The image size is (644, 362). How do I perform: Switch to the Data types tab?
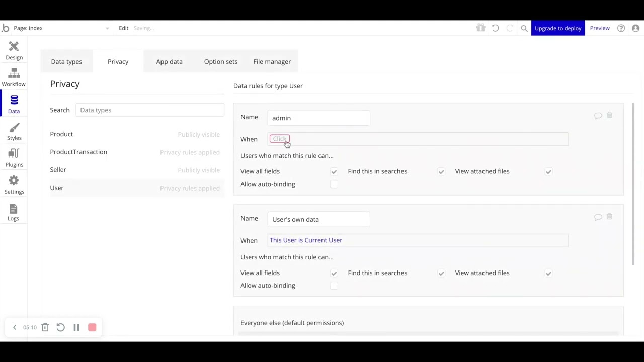pos(66,61)
